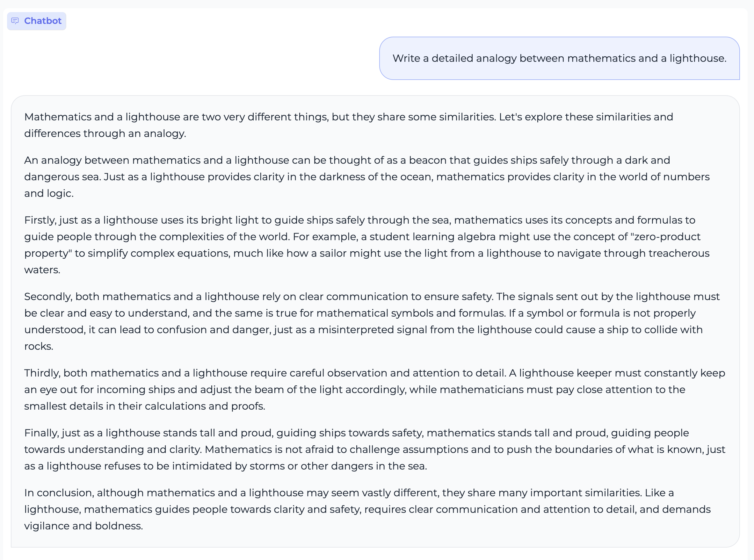The image size is (754, 560).
Task: Click the user's lighthouse analogy prompt bubble
Action: click(x=559, y=58)
